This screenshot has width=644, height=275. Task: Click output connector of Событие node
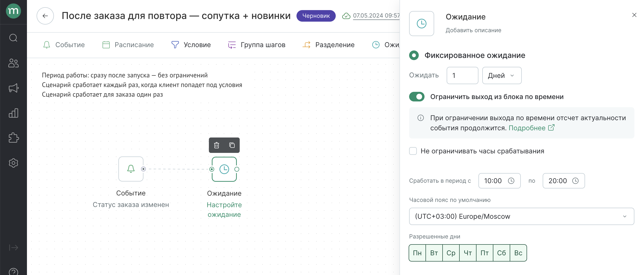coord(143,169)
